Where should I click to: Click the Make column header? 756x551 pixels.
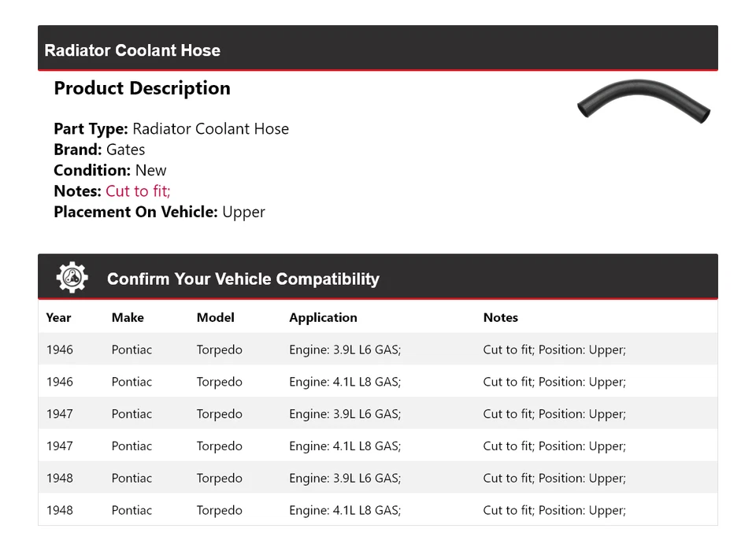(128, 317)
